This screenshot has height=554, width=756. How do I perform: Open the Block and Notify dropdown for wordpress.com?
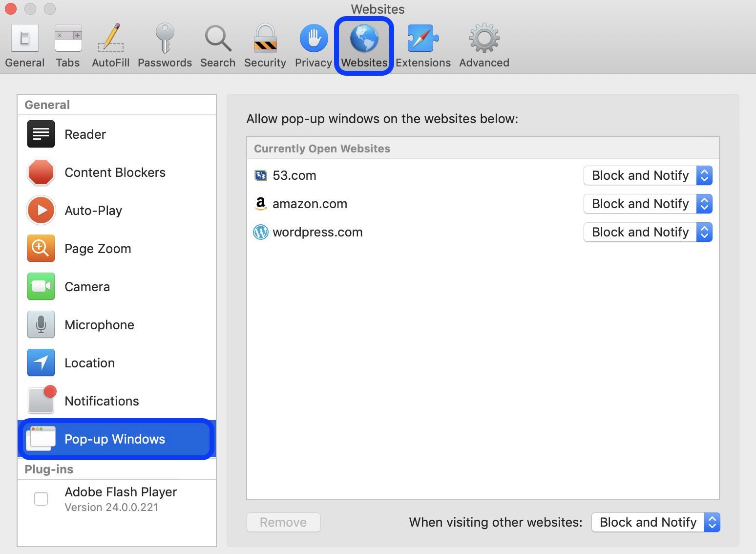point(648,232)
